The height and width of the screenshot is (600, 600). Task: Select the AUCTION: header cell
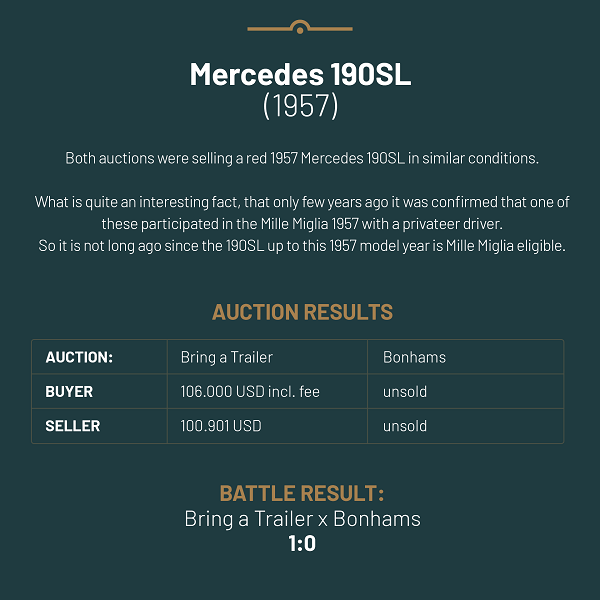click(x=99, y=357)
